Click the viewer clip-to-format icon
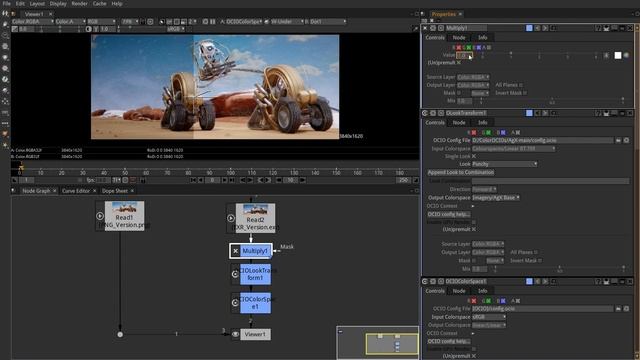The image size is (640, 360). (162, 21)
